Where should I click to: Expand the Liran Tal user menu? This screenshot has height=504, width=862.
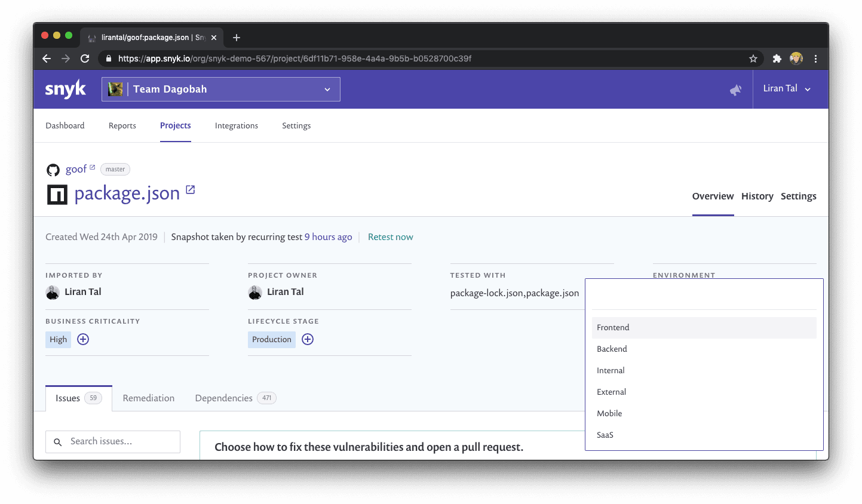pyautogui.click(x=787, y=88)
